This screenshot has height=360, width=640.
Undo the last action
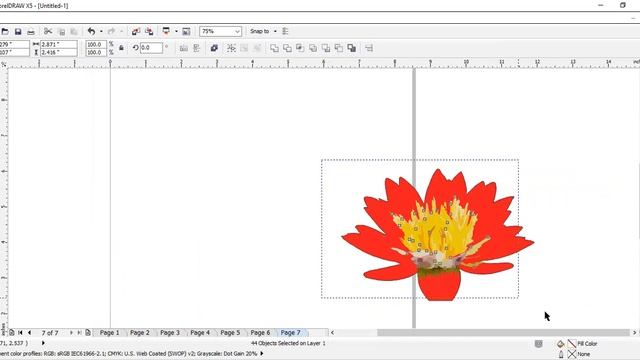91,31
